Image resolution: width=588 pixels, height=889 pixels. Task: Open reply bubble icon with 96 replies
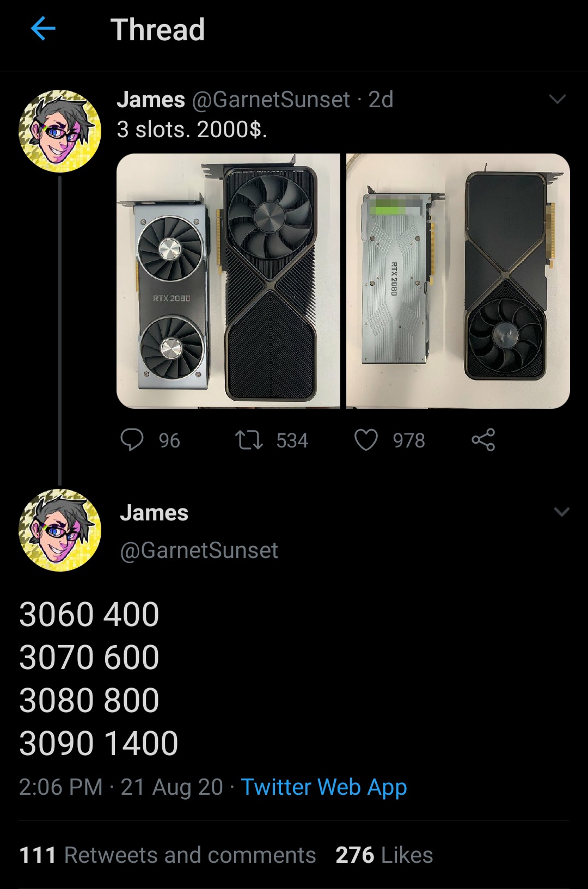point(132,440)
